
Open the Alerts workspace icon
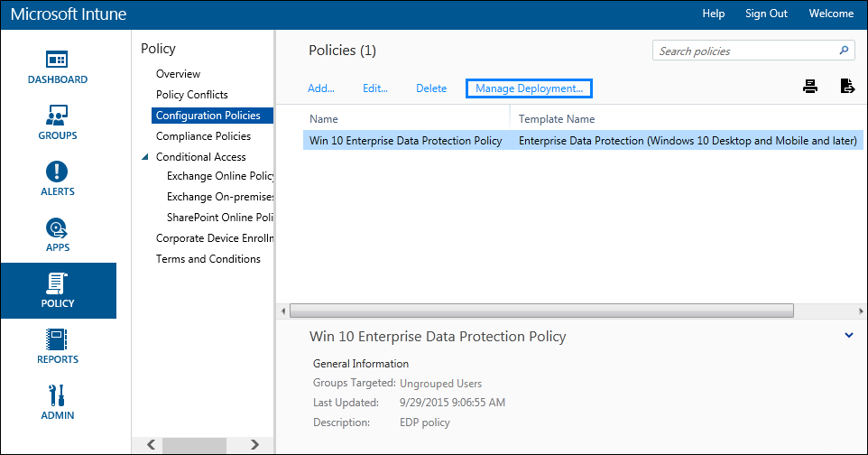(x=58, y=172)
